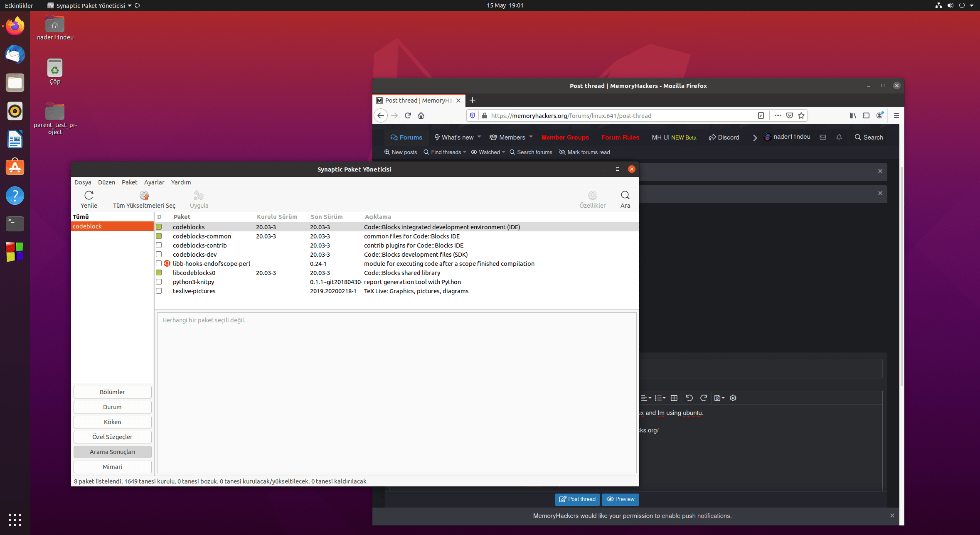980x535 pixels.
Task: Launch Thunderbird from the dock
Action: point(15,54)
